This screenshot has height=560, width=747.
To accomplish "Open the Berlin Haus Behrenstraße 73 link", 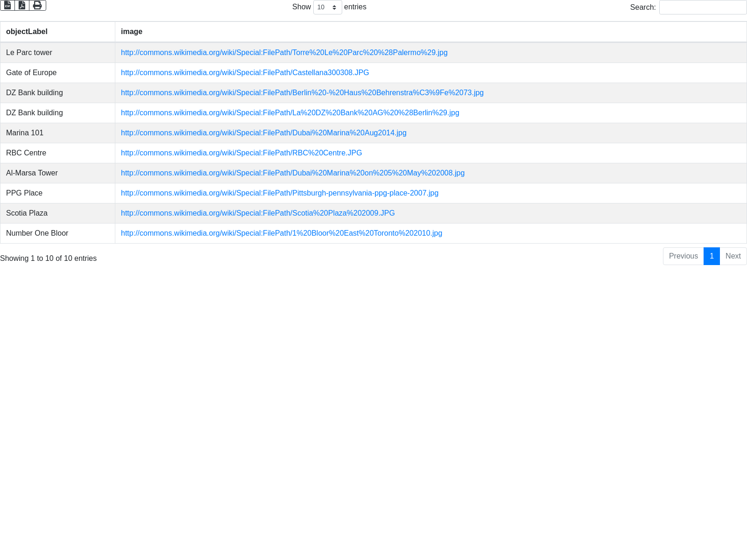I will (x=302, y=93).
